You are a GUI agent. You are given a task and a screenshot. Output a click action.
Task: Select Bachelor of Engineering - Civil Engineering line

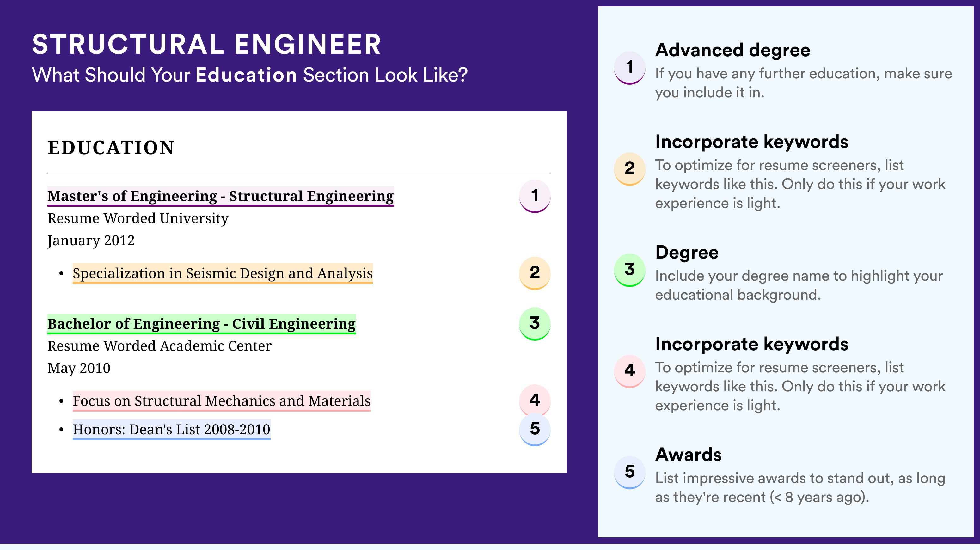tap(201, 324)
